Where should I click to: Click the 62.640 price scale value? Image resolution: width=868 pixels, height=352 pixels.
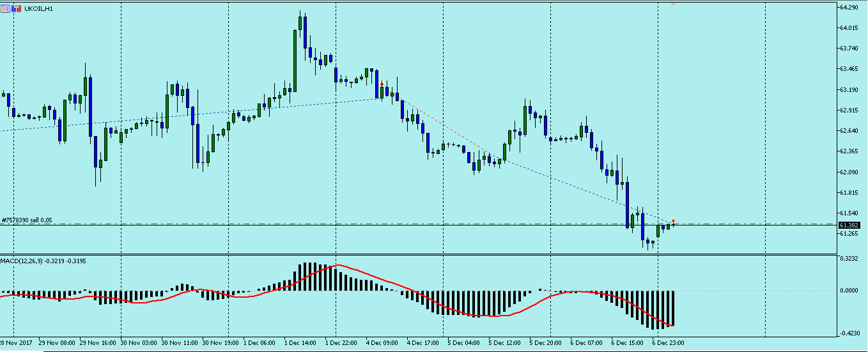click(x=849, y=130)
